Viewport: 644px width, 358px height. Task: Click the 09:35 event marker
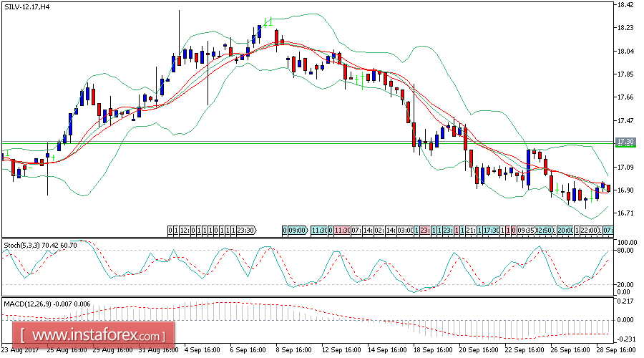pyautogui.click(x=526, y=230)
